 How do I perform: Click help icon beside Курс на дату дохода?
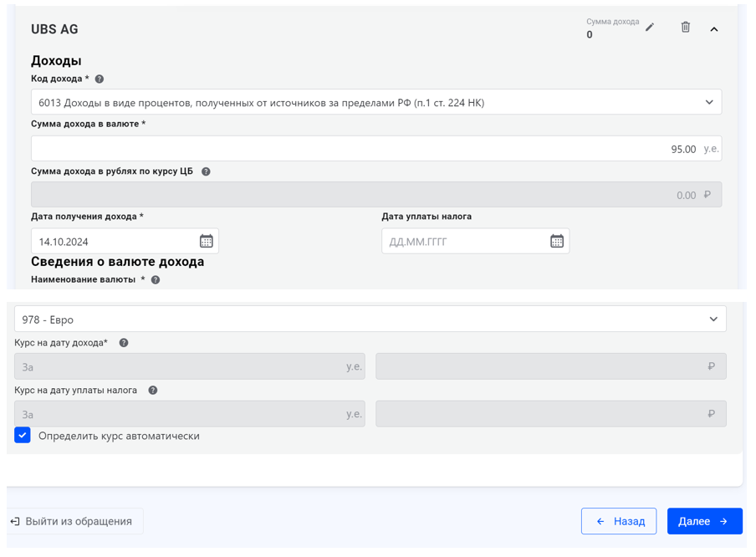coord(124,343)
